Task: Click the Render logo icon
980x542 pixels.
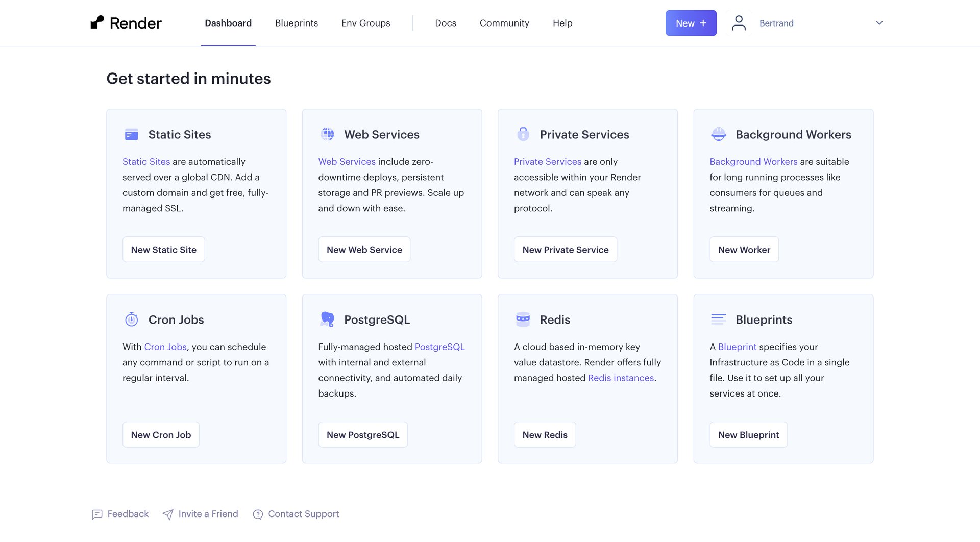Action: coord(97,22)
